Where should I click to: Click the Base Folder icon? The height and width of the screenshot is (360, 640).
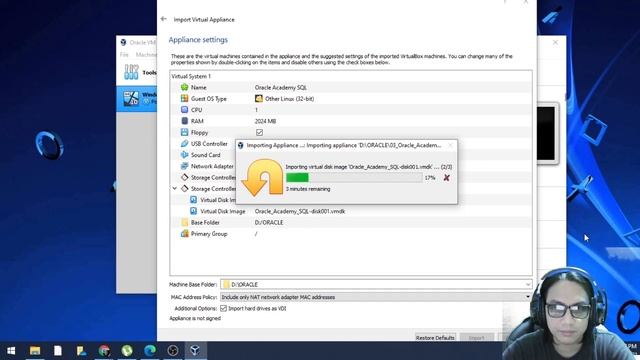184,222
